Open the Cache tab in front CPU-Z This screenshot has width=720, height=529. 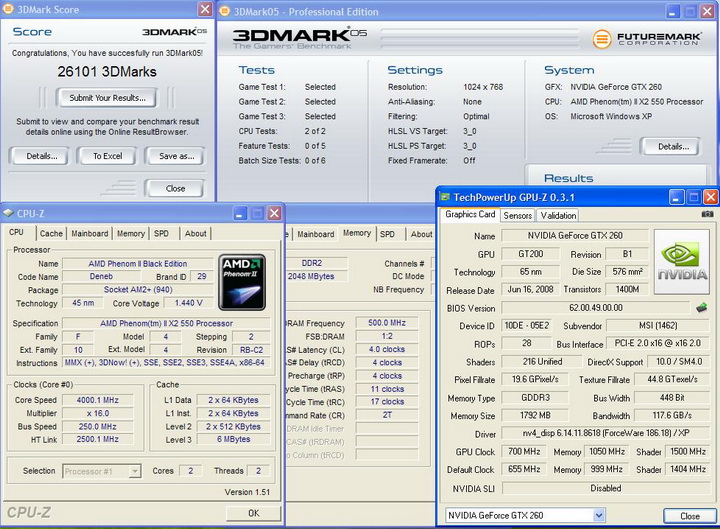click(51, 233)
